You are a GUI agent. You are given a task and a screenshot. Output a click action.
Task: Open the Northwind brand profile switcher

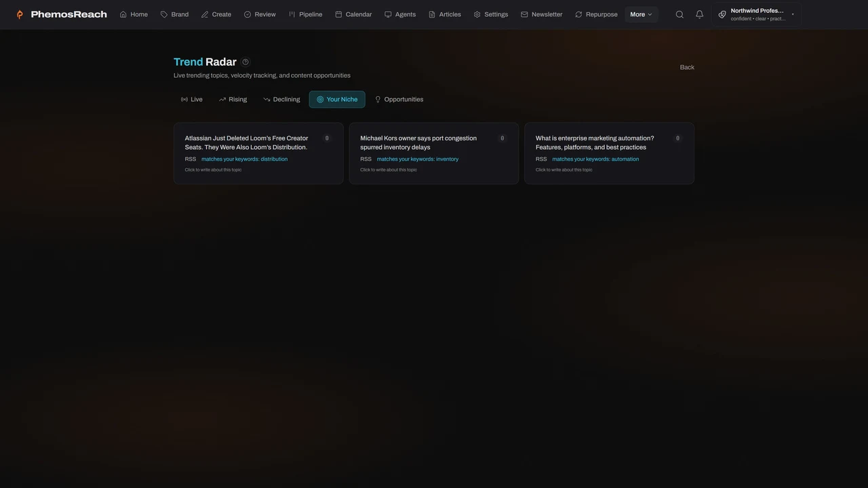(756, 14)
